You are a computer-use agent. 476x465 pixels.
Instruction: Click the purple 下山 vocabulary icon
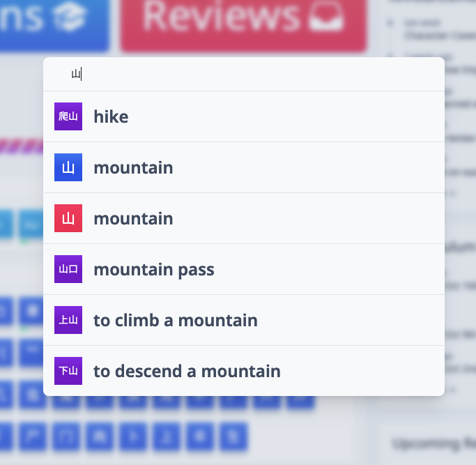[x=68, y=371]
